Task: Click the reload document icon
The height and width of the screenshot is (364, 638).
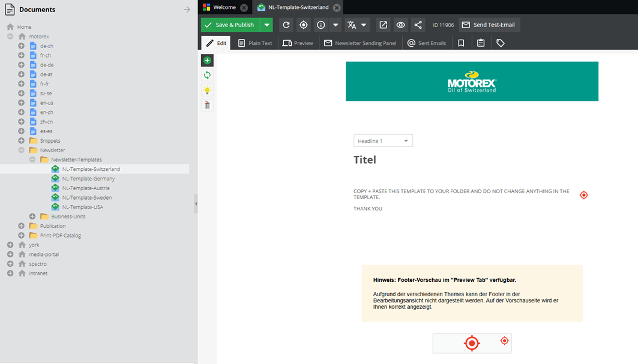Action: coord(286,25)
